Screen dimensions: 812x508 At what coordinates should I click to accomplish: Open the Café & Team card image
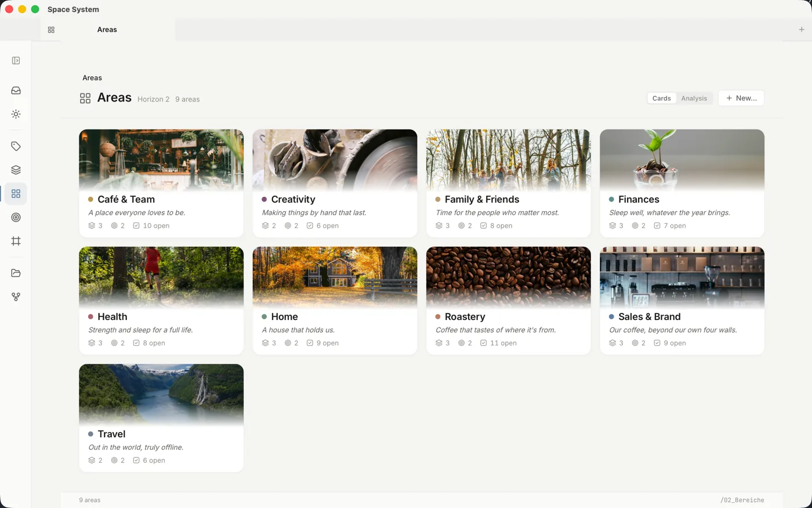[x=161, y=160]
